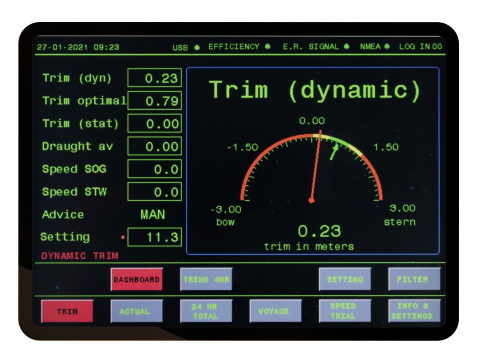Click the date and time 27-01-2021 09:23
This screenshot has width=479, height=363.
(78, 47)
